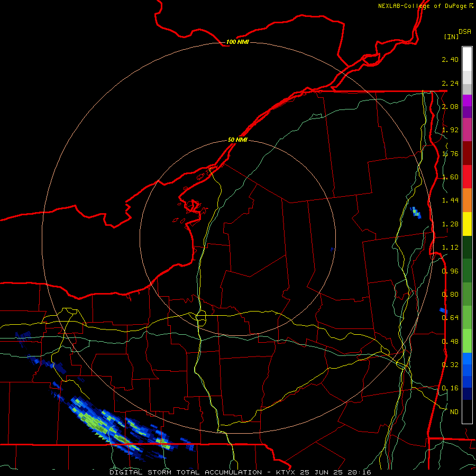Click the 1.76 legend value
Image resolution: width=476 pixels, height=476 pixels.
click(x=450, y=153)
